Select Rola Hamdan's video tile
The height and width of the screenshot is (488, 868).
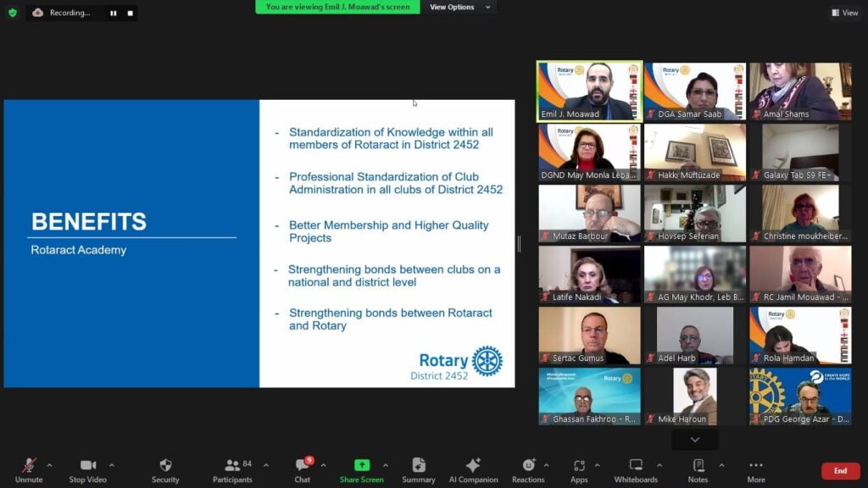point(800,335)
